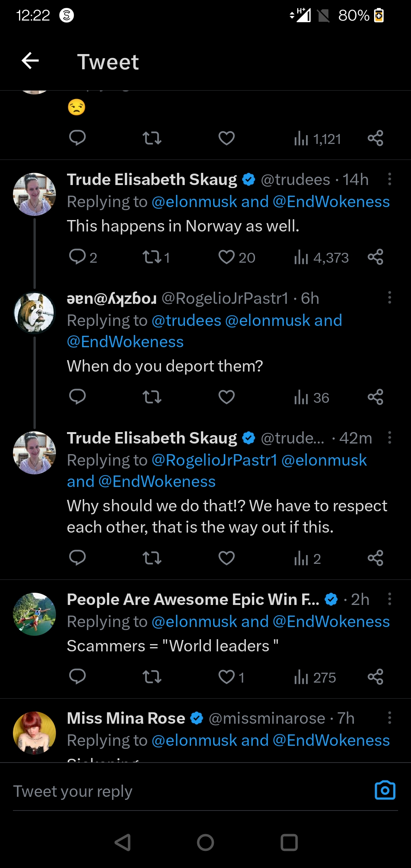Open Miss Mina Rose's profile name
411x868 pixels.
point(126,718)
